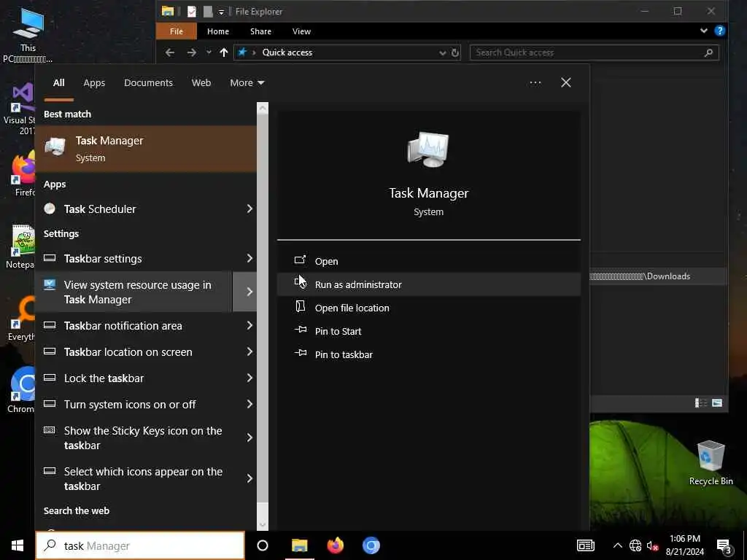Choose Pin to taskbar

tap(428, 354)
